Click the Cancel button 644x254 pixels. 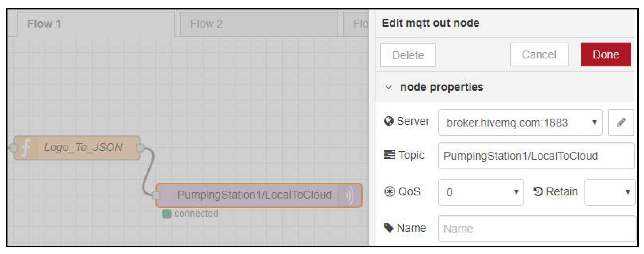pos(539,55)
